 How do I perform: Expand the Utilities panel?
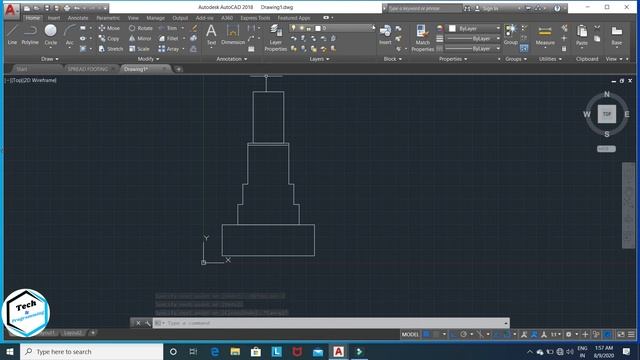pyautogui.click(x=550, y=59)
